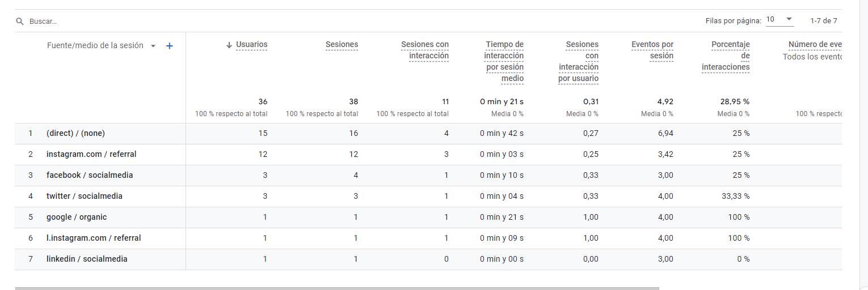
Task: Click the Filas por página label
Action: coord(733,20)
